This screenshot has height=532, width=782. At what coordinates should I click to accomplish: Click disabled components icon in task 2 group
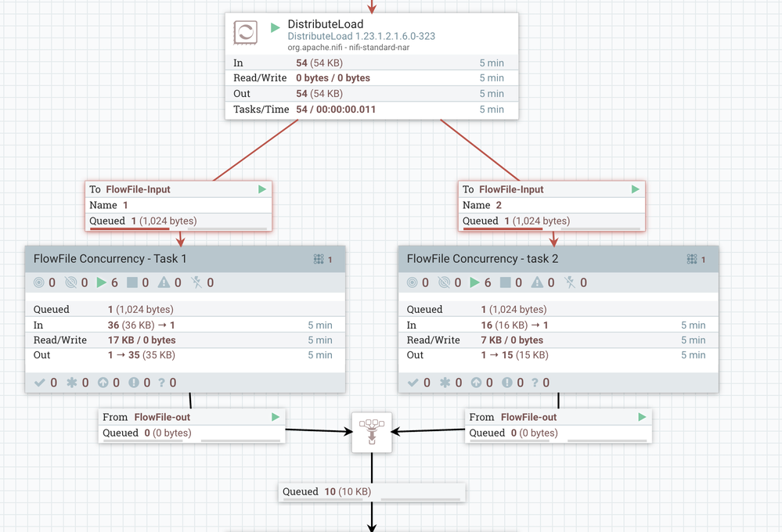click(x=569, y=282)
